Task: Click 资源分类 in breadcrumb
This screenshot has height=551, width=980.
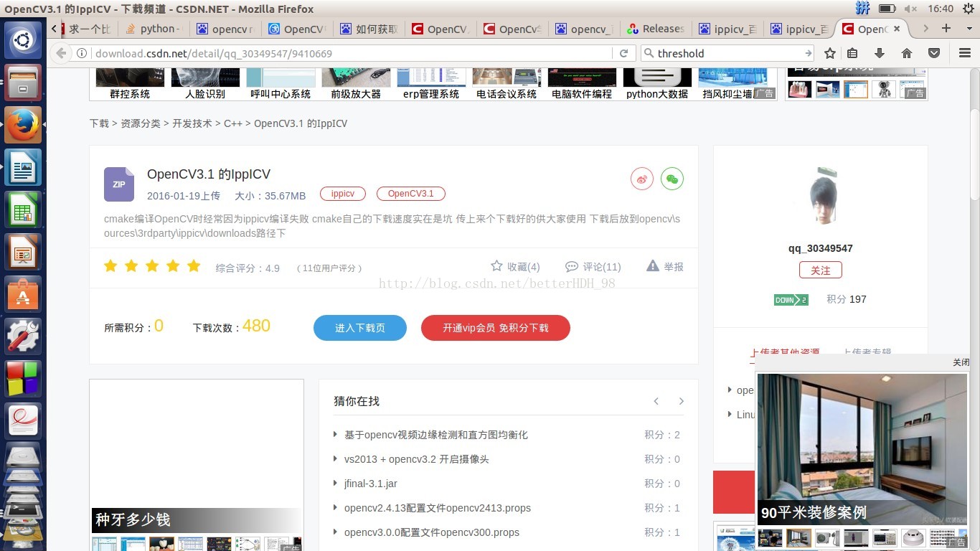Action: coord(141,123)
